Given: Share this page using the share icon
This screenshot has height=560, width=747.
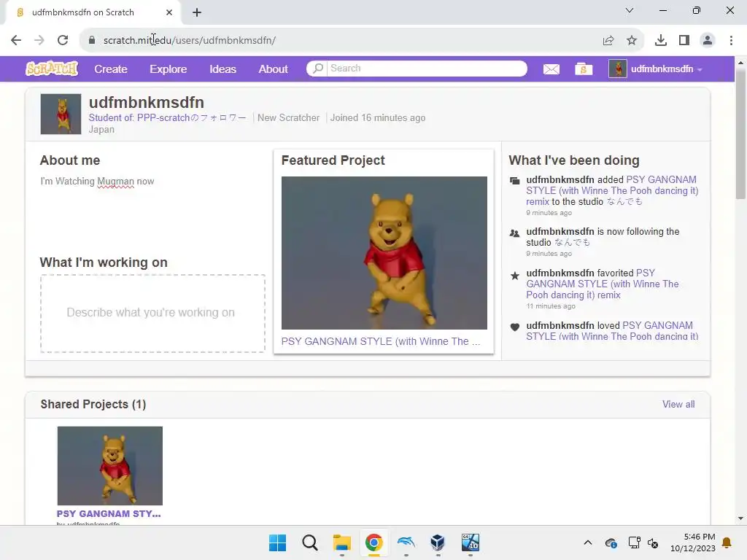Looking at the screenshot, I should (x=608, y=41).
